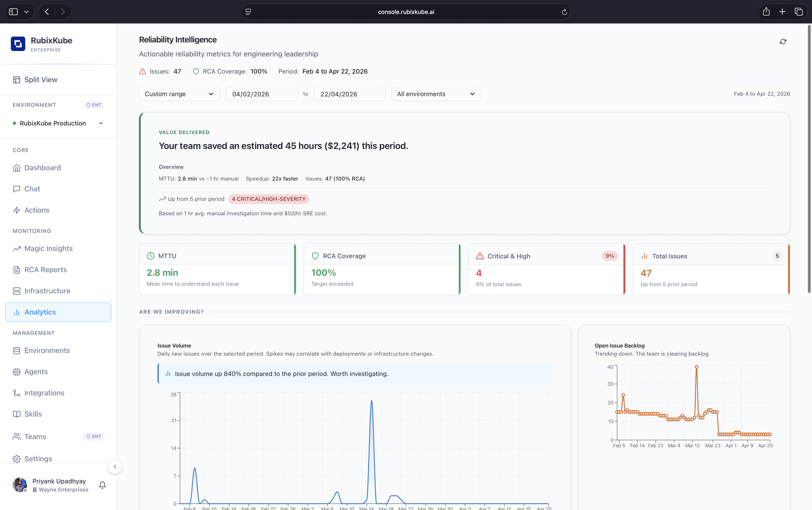Refresh the Reliability Intelligence data
The image size is (812, 510).
click(783, 41)
